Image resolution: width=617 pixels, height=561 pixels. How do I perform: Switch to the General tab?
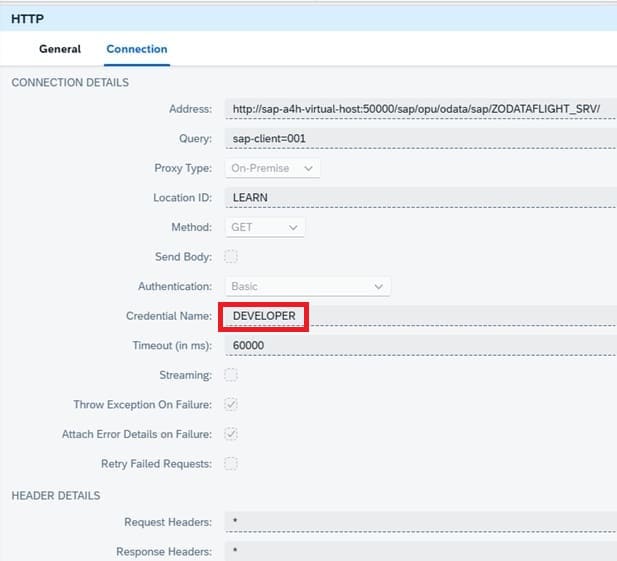point(59,49)
